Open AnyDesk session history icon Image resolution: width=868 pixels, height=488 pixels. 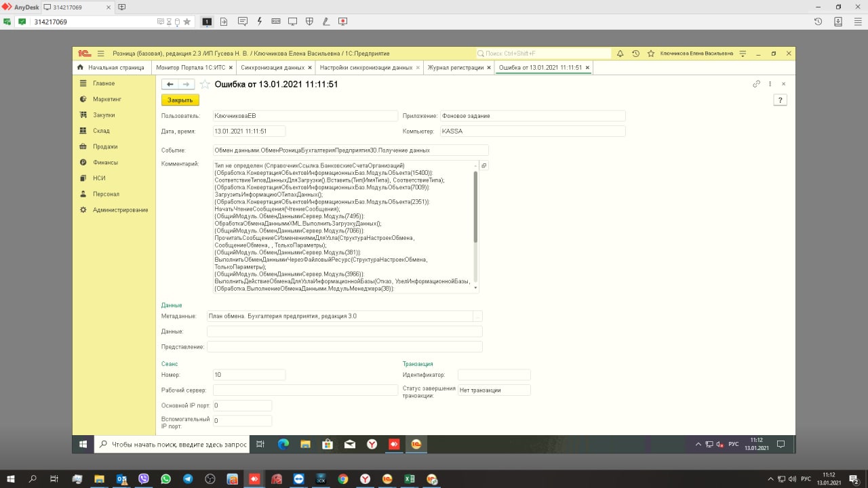coord(818,22)
